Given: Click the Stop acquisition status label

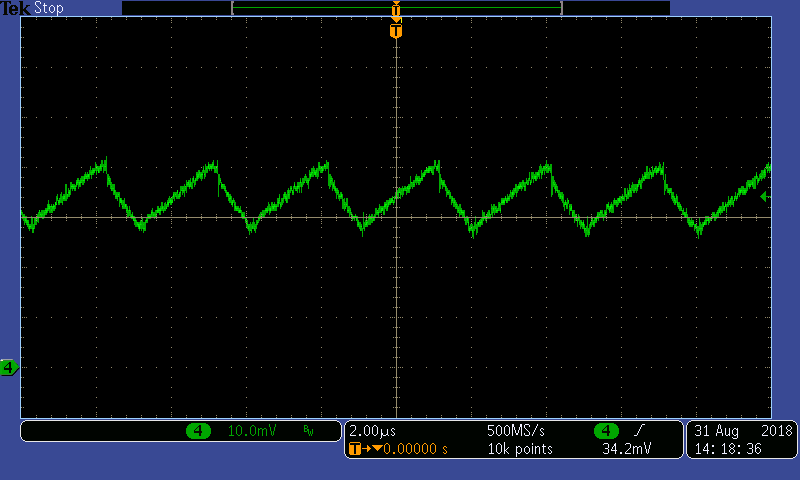Looking at the screenshot, I should (48, 8).
